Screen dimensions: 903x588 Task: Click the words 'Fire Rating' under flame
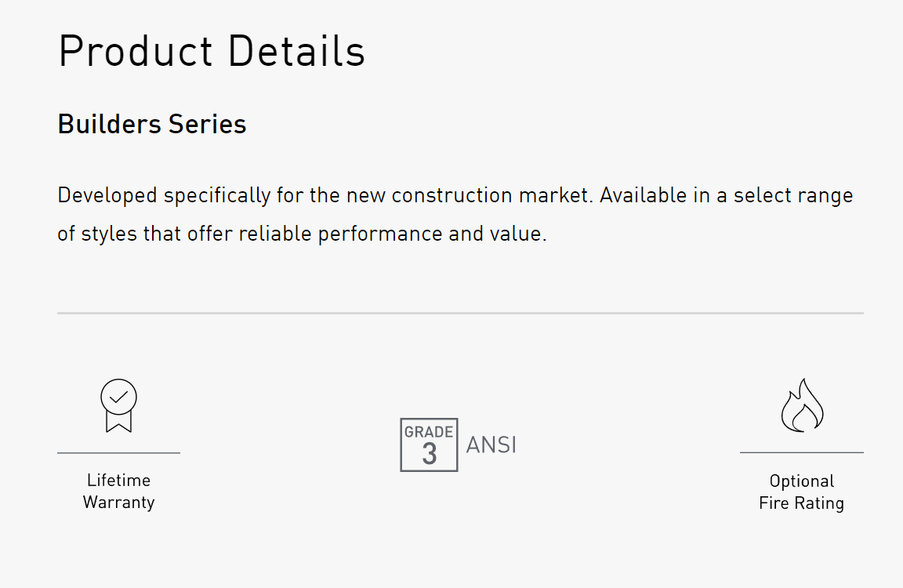(802, 503)
